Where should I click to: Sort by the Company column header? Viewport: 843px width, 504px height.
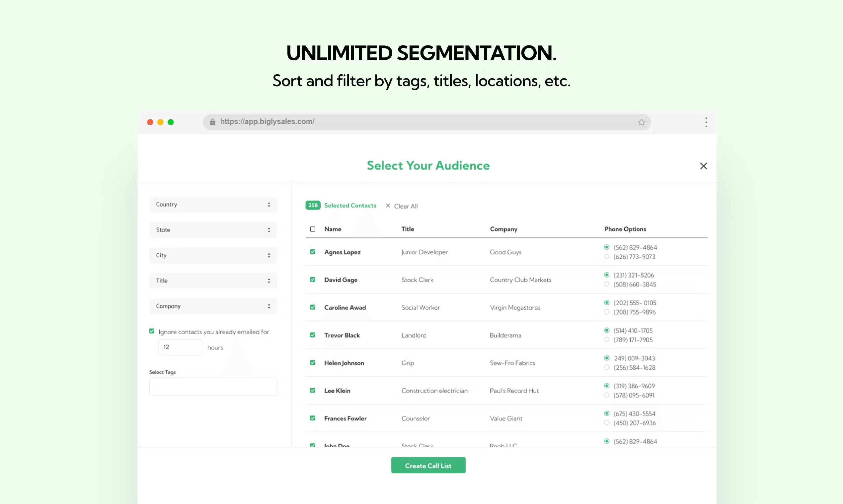(503, 229)
